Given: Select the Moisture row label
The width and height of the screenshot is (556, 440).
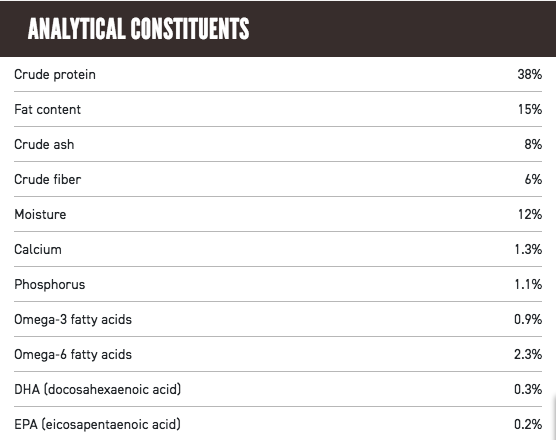Looking at the screenshot, I should [40, 215].
